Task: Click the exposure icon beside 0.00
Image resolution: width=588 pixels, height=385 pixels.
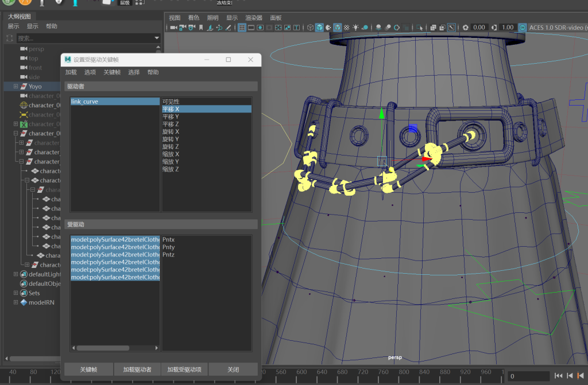Action: pyautogui.click(x=465, y=28)
